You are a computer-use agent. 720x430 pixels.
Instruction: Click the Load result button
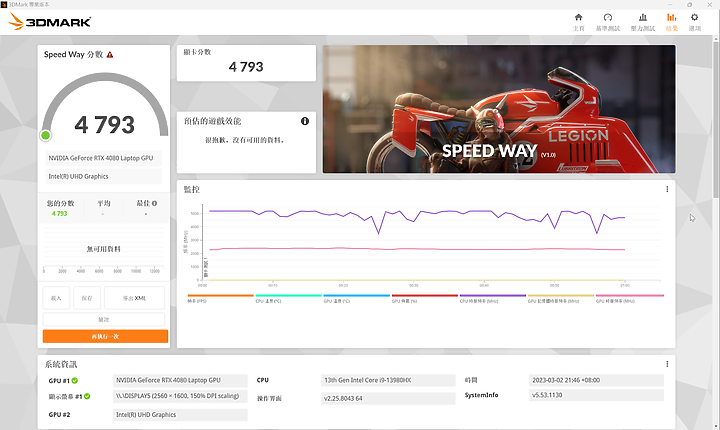[x=56, y=298]
